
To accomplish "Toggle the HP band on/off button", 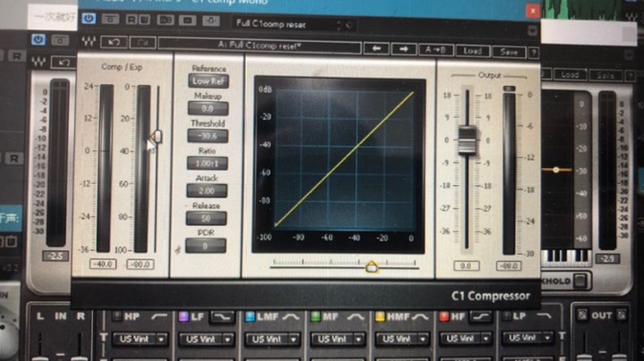I will (117, 316).
